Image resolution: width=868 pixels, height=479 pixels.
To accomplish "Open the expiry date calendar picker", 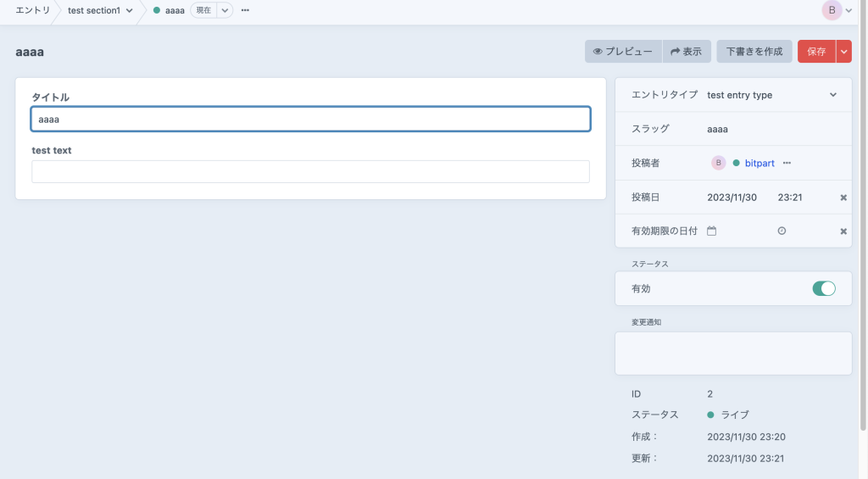I will point(712,231).
